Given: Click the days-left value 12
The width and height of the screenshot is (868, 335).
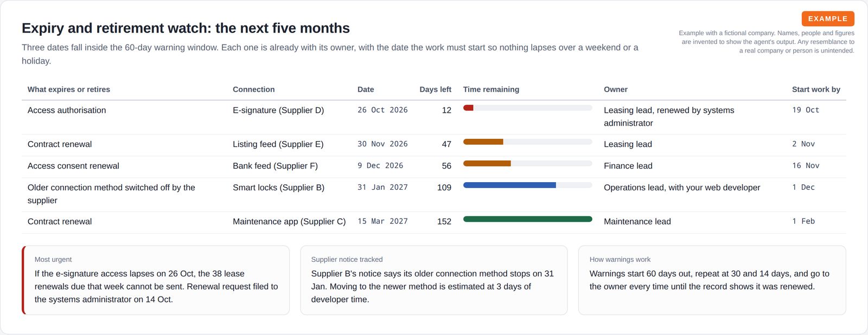Looking at the screenshot, I should (x=446, y=110).
